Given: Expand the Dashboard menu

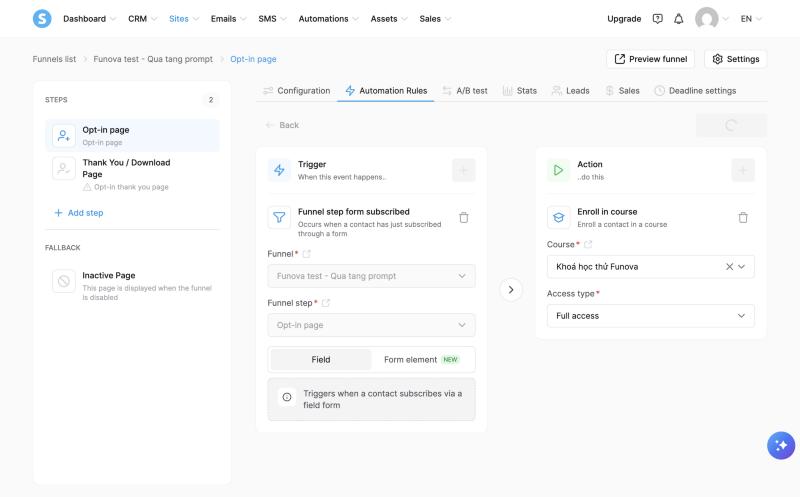Looking at the screenshot, I should 89,19.
